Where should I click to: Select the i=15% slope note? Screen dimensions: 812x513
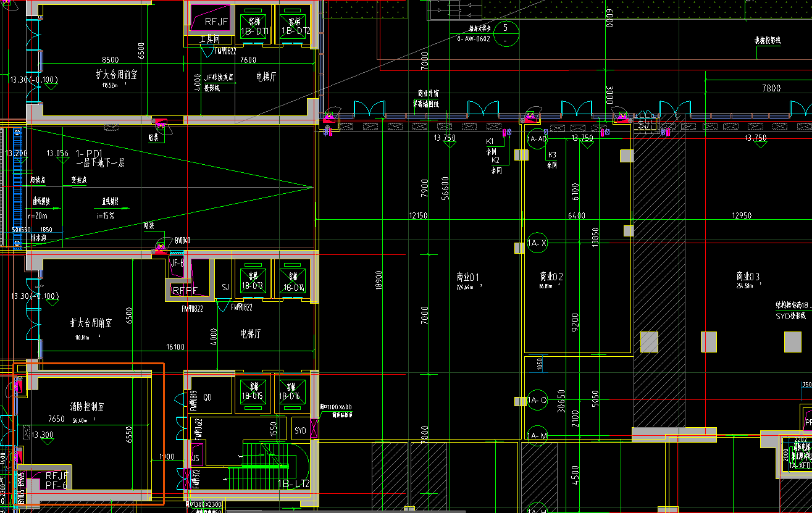105,216
